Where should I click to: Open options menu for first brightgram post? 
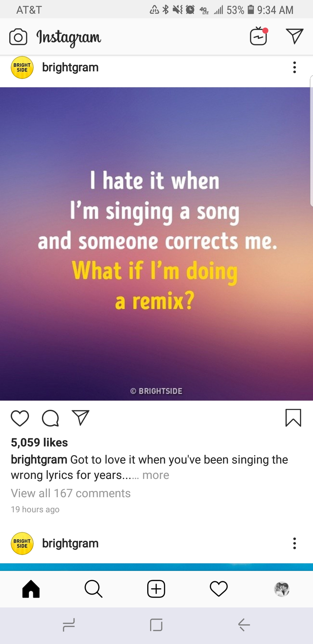pyautogui.click(x=294, y=68)
